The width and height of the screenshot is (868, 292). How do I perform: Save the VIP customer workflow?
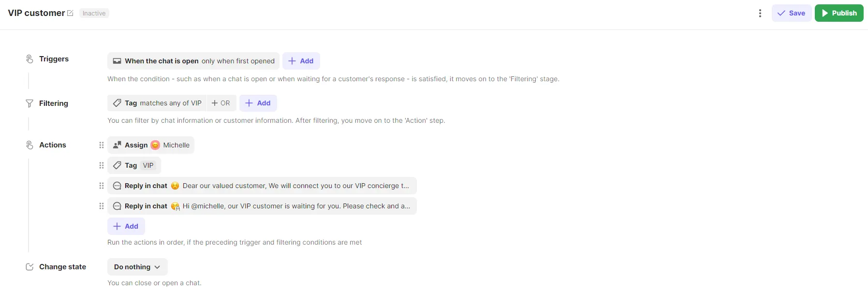(791, 13)
